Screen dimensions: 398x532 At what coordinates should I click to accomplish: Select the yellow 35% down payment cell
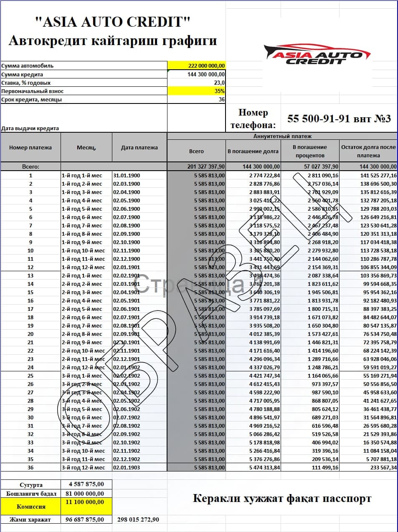click(x=196, y=91)
